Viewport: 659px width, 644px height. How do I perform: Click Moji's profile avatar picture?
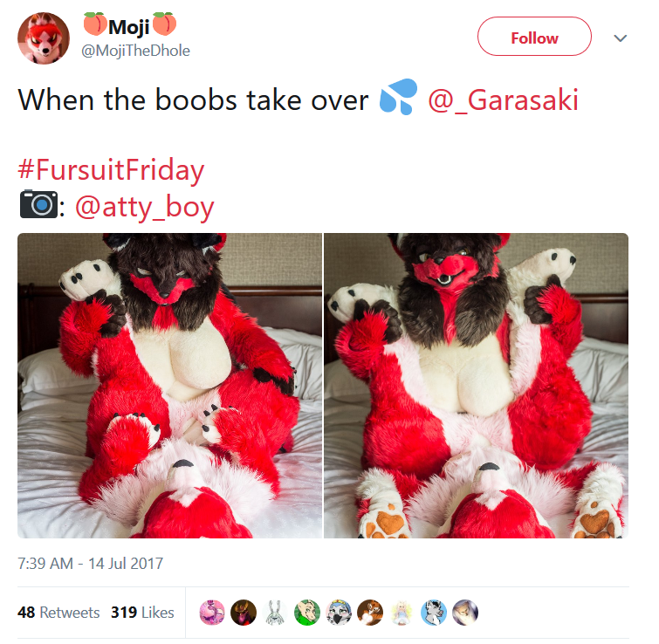[x=44, y=38]
